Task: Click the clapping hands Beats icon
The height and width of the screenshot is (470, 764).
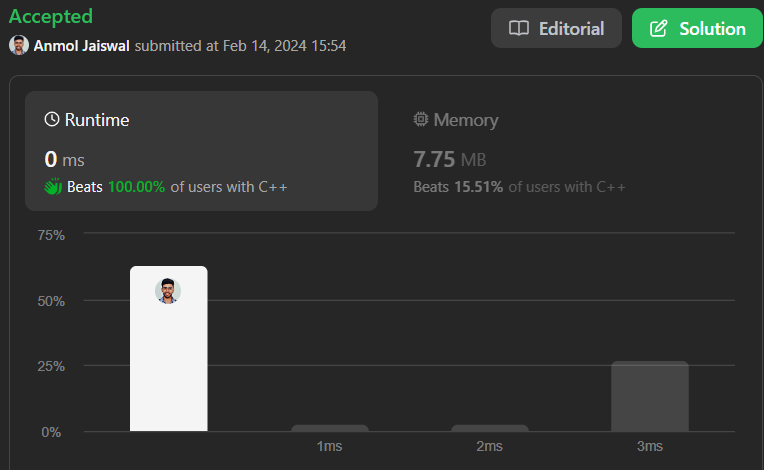Action: pyautogui.click(x=53, y=186)
